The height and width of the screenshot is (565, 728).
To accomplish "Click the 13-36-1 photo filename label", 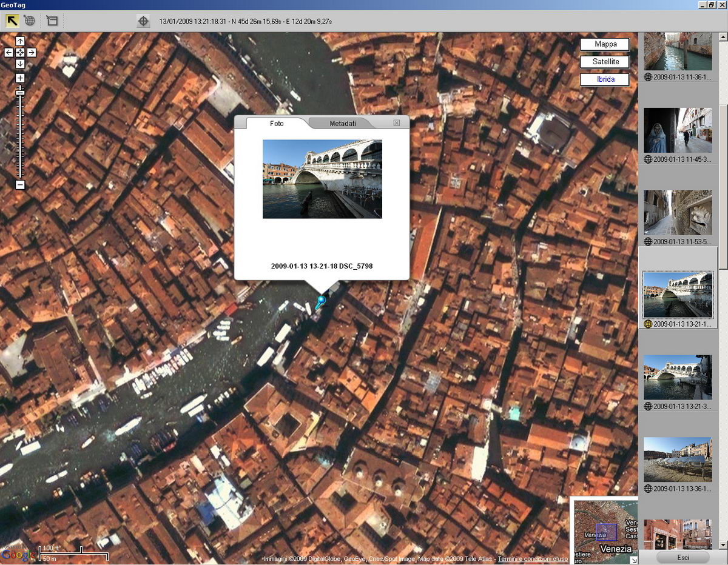I will click(x=682, y=489).
